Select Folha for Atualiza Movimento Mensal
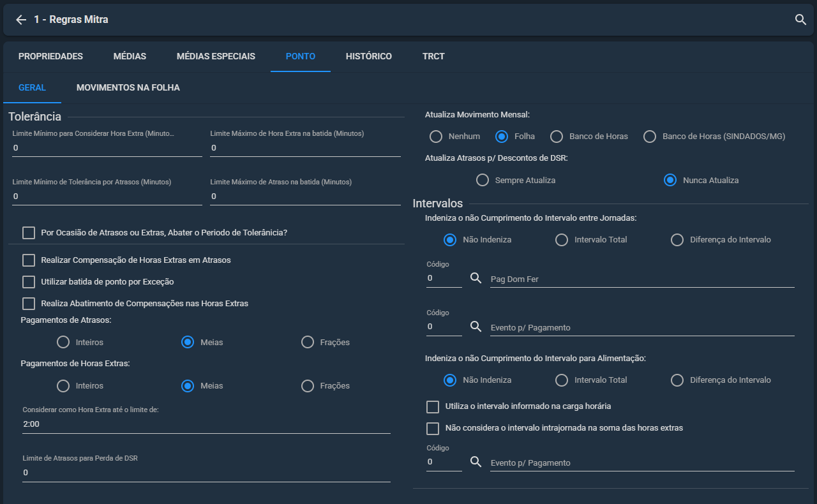817x504 pixels. tap(502, 137)
